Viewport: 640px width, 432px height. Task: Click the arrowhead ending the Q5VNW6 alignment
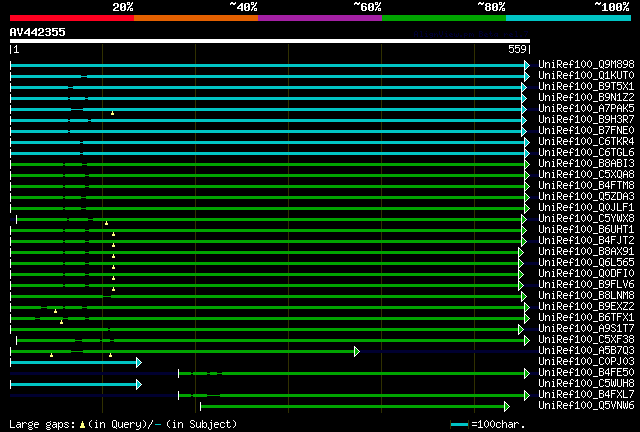(x=507, y=406)
